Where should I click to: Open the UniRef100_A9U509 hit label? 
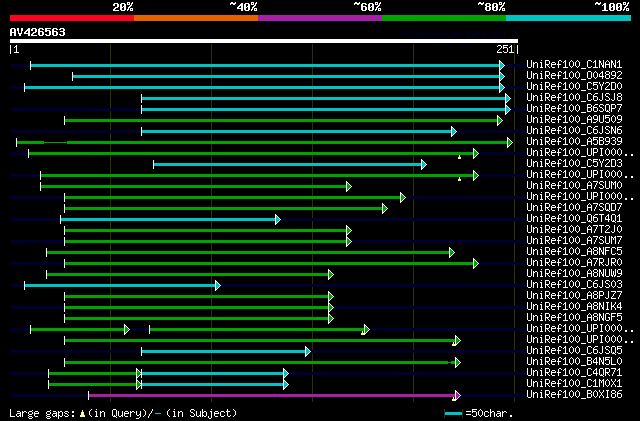(x=574, y=119)
